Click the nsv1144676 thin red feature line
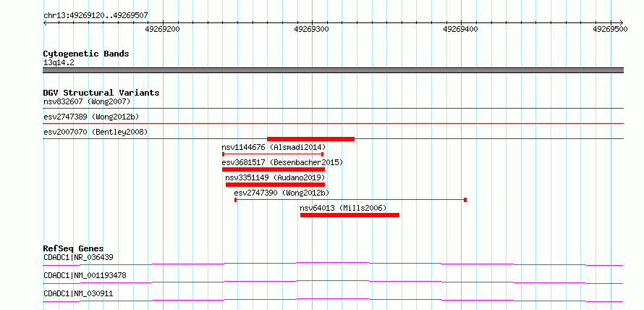The image size is (644, 310). coord(273,154)
